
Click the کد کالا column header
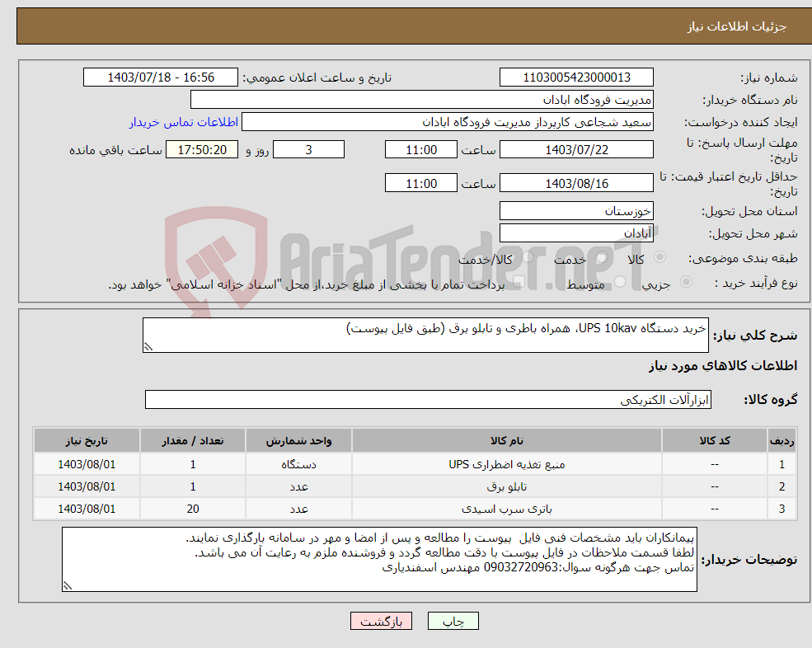715,440
